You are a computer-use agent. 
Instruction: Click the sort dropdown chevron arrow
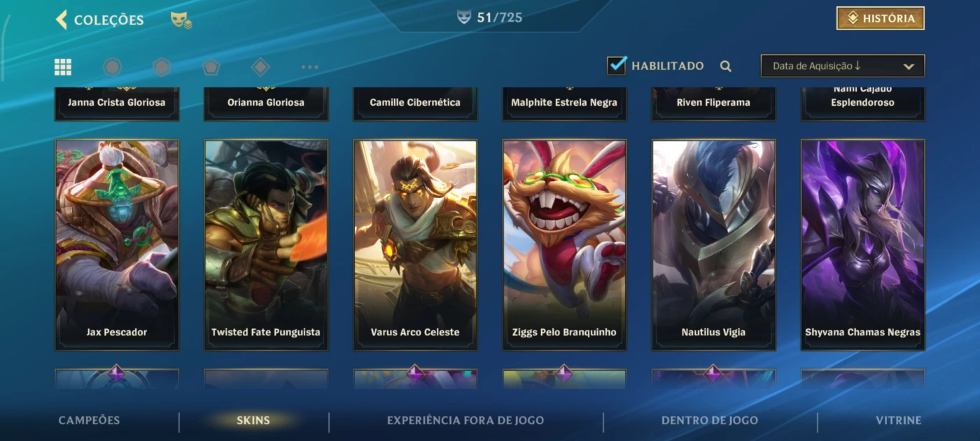tap(909, 66)
